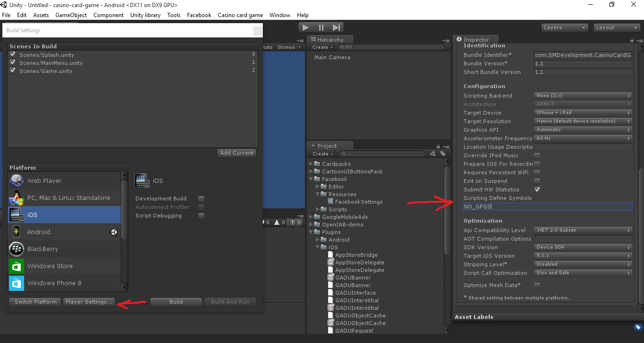
Task: Expand the Cardpacks folder
Action: [x=311, y=164]
